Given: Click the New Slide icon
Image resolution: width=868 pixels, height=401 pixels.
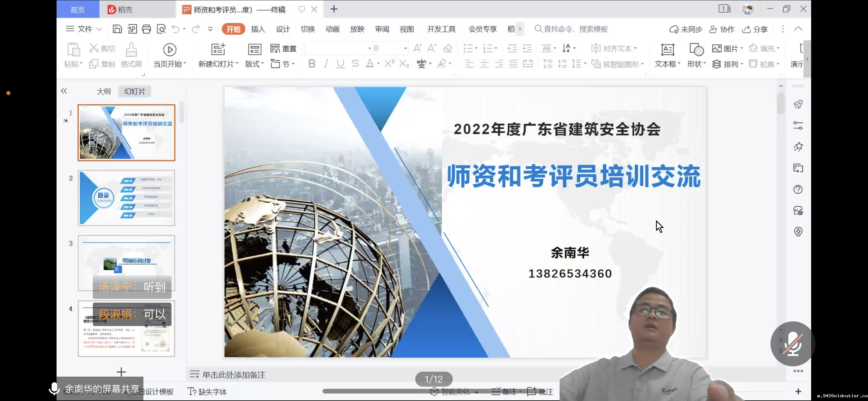Looking at the screenshot, I should pyautogui.click(x=218, y=49).
